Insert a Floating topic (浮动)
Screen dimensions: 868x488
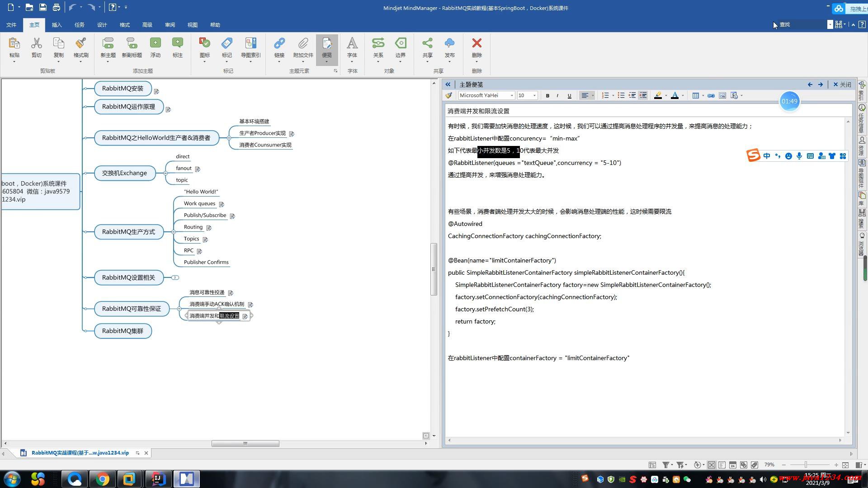[155, 43]
